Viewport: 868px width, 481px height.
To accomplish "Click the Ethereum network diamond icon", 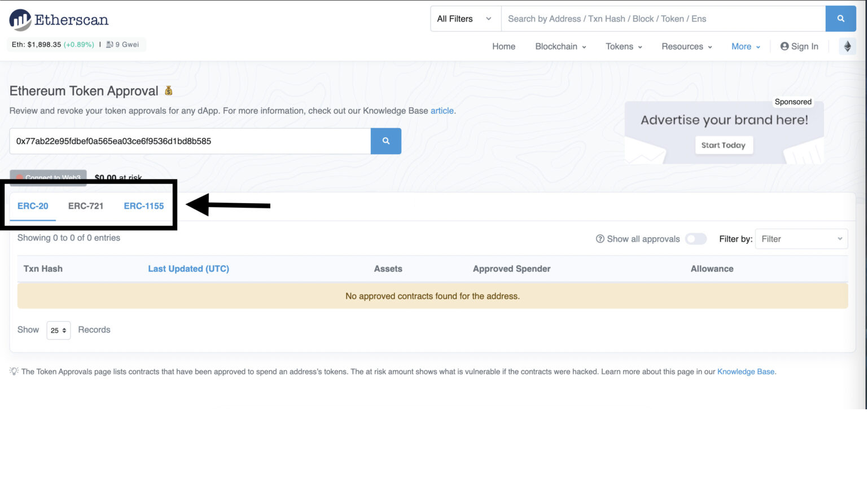I will coord(848,46).
